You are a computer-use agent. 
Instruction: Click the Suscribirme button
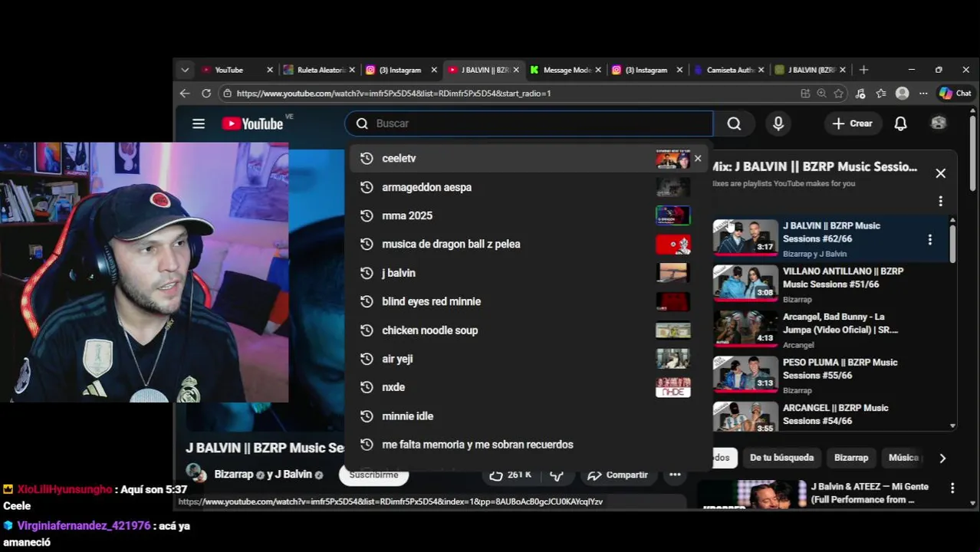[x=373, y=475]
